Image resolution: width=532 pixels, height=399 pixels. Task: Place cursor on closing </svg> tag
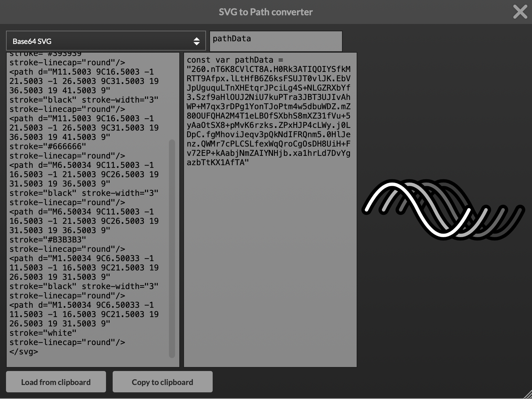pyautogui.click(x=24, y=352)
